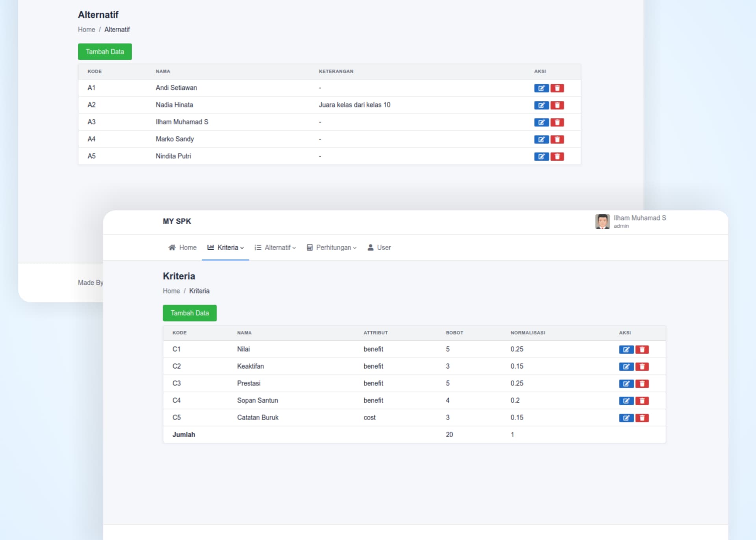Image resolution: width=756 pixels, height=540 pixels.
Task: Click Home breadcrumb link under Kriteria
Action: click(171, 291)
